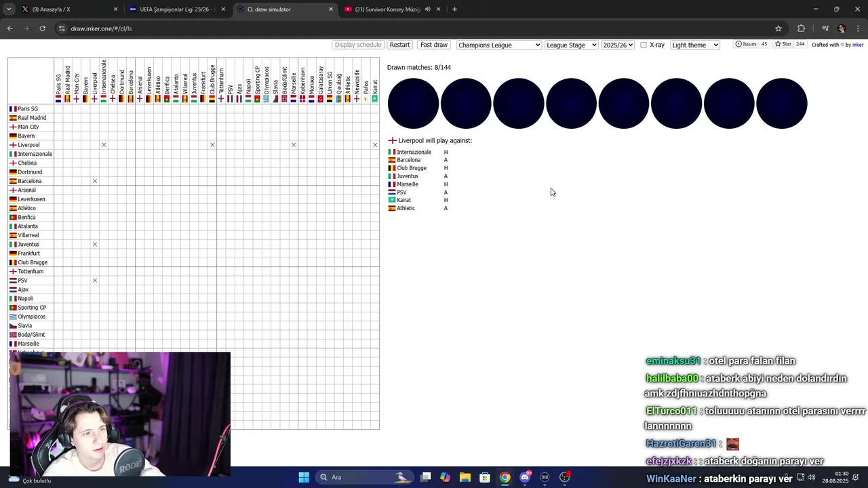
Task: Open the League Stage dropdown
Action: [571, 45]
